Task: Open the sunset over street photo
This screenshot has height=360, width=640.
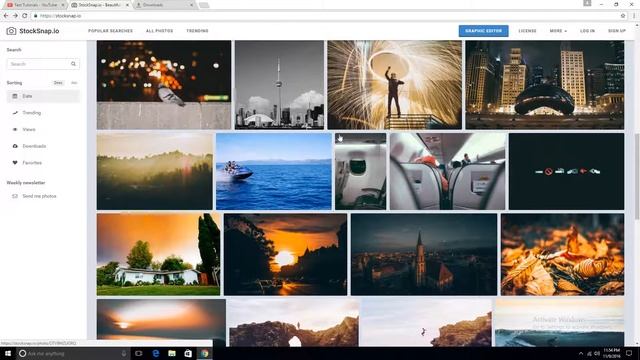Action: [285, 254]
